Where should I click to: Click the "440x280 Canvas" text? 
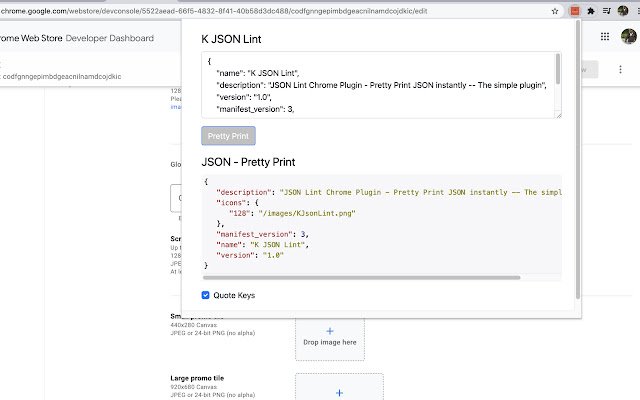point(194,325)
